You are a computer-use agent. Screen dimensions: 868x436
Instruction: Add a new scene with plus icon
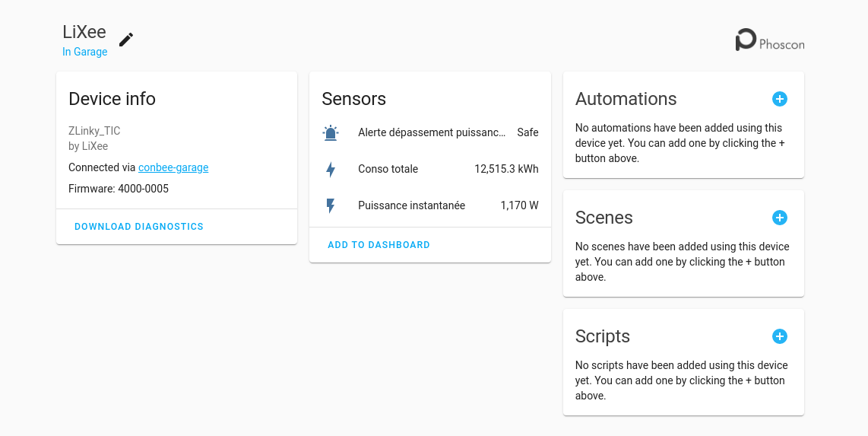(779, 218)
